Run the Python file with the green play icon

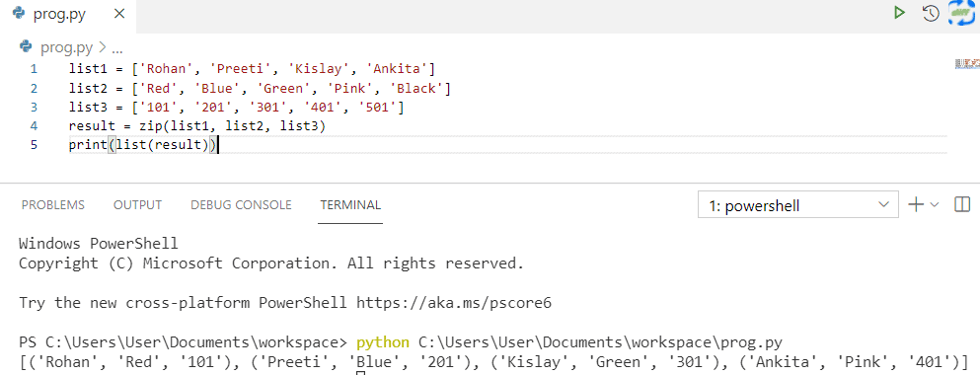click(899, 13)
